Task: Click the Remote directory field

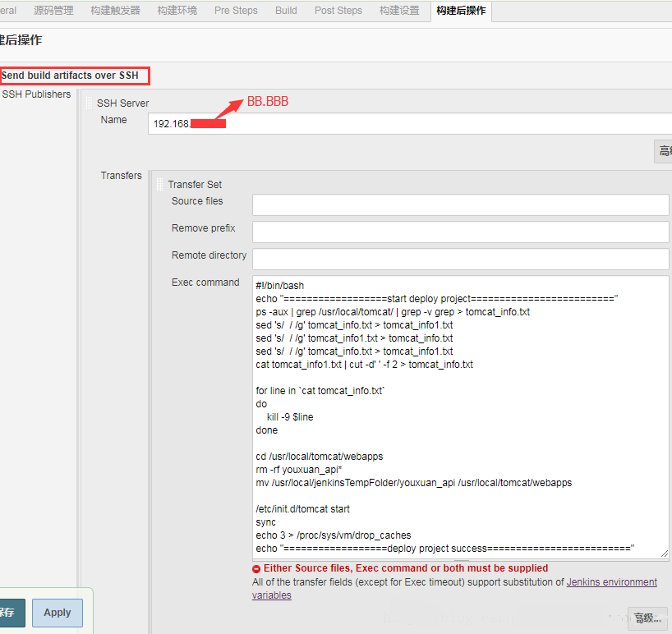Action: pyautogui.click(x=460, y=259)
